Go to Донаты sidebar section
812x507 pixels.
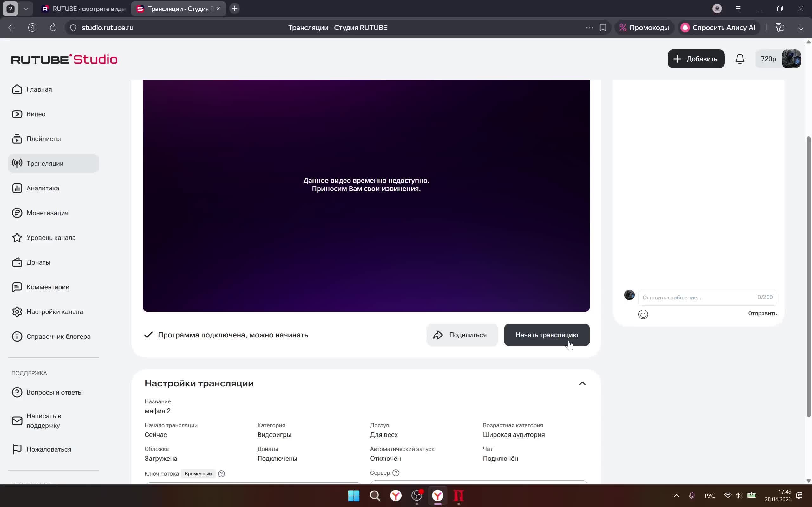(x=38, y=262)
